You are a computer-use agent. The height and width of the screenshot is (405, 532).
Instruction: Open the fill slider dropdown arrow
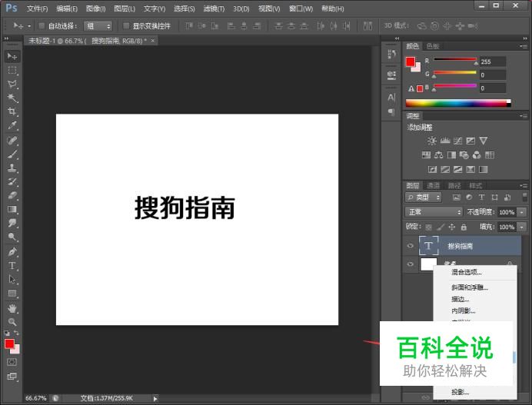pyautogui.click(x=521, y=227)
